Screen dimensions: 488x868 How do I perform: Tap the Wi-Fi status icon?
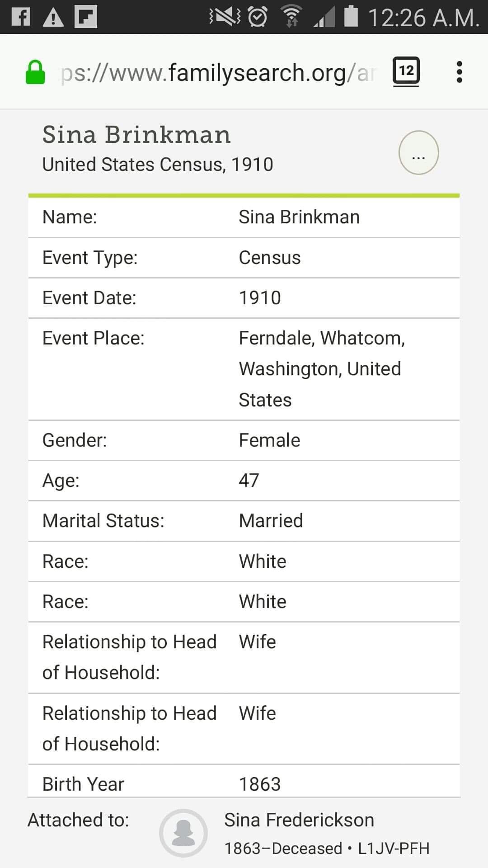tap(291, 17)
